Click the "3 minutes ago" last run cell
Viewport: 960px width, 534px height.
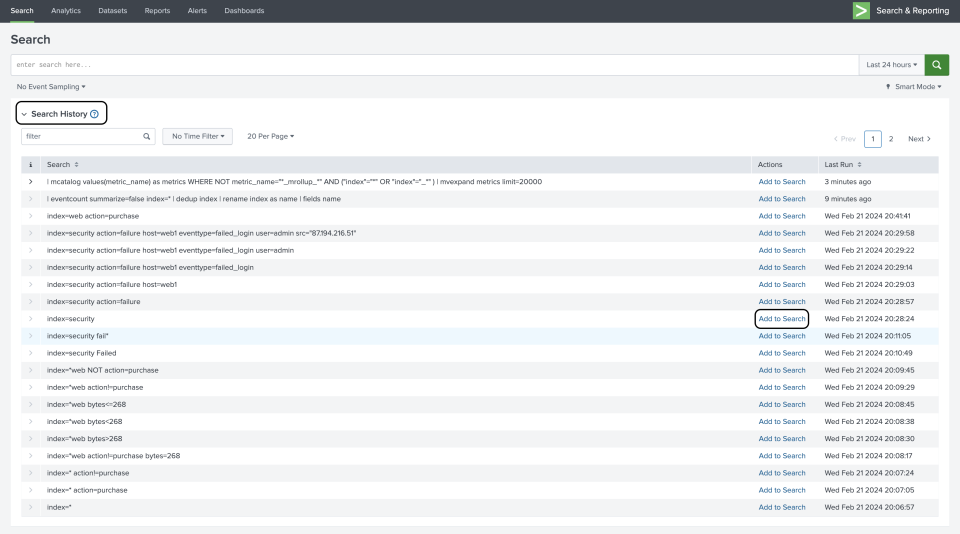(847, 182)
